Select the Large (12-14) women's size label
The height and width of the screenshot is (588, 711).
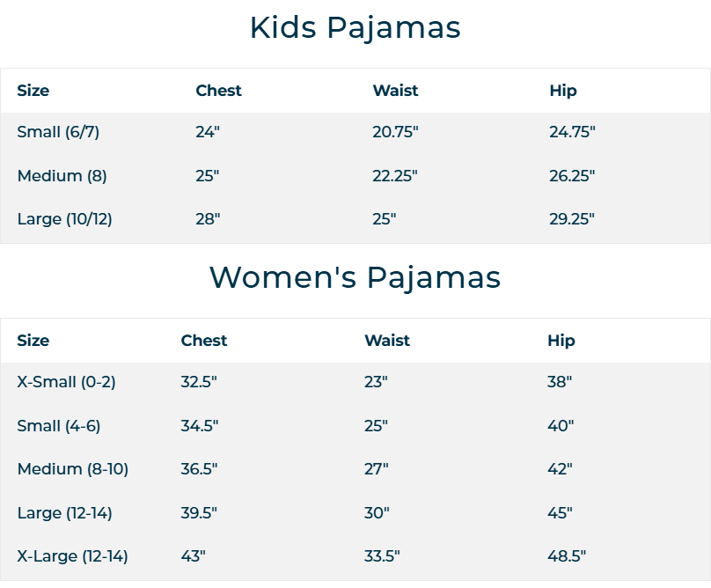click(65, 513)
